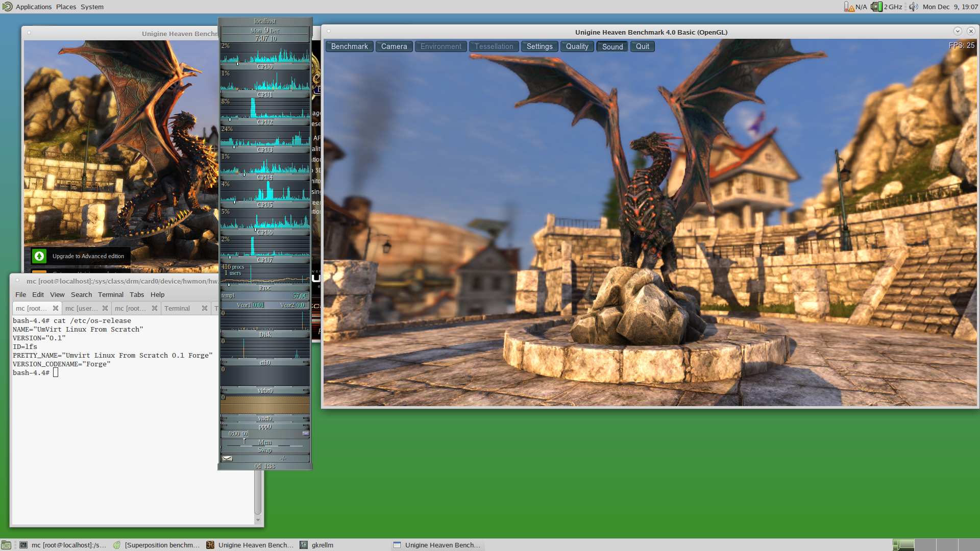Open the Applications menu on the top panel

33,7
